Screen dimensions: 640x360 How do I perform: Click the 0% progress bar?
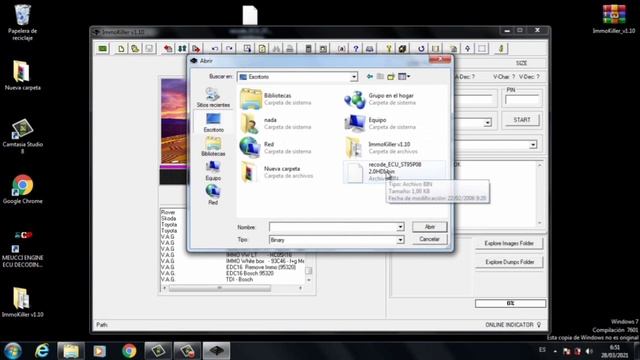coord(510,303)
